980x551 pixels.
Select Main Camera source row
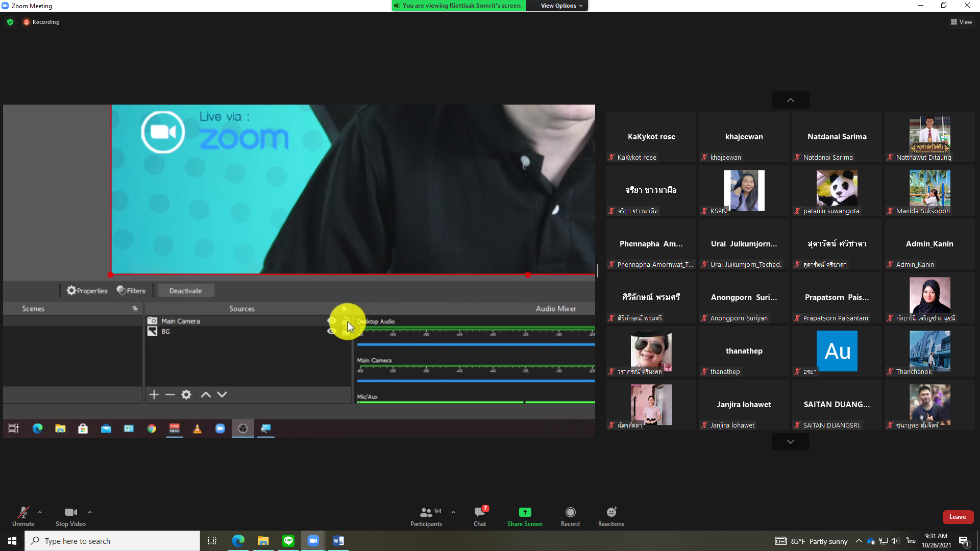[x=248, y=321]
